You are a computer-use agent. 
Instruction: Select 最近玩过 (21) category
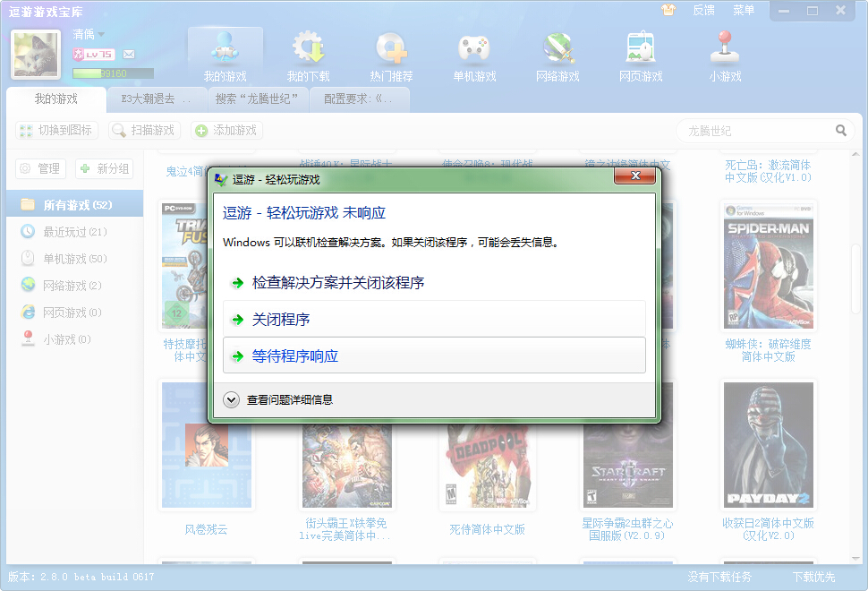pyautogui.click(x=75, y=232)
